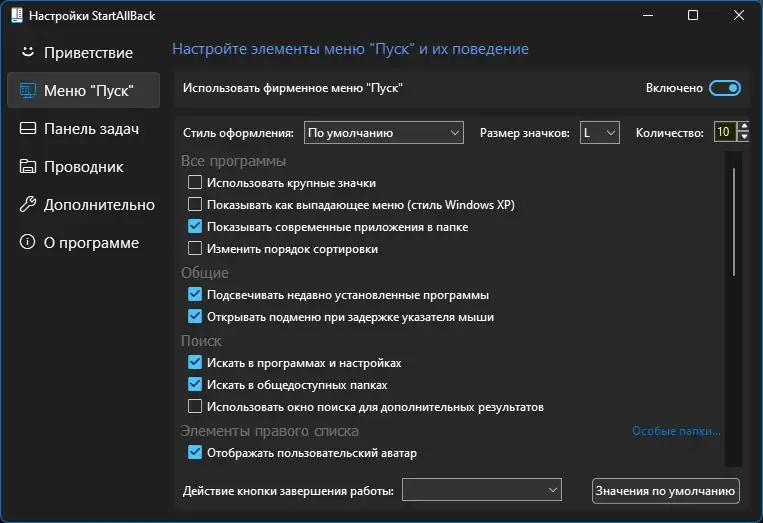763x523 pixels.
Task: Maximize the StartAllBack settings window
Action: click(x=693, y=15)
